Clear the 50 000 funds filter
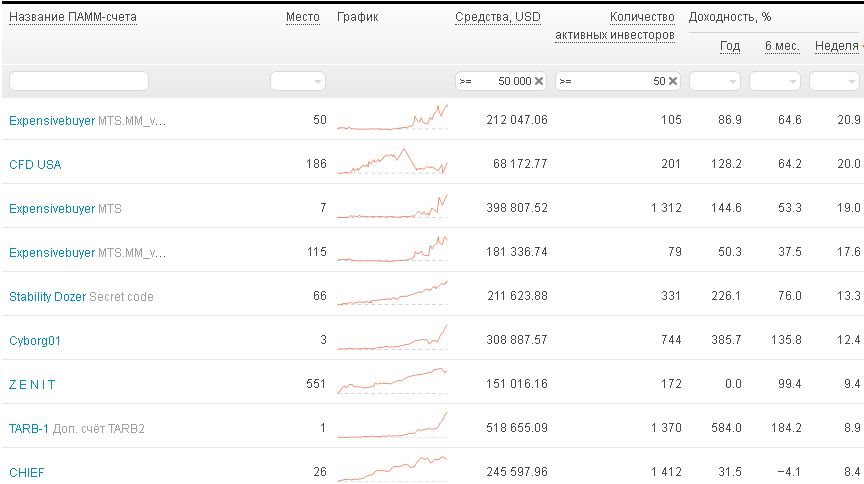Viewport: 864px width, 484px height. [539, 81]
